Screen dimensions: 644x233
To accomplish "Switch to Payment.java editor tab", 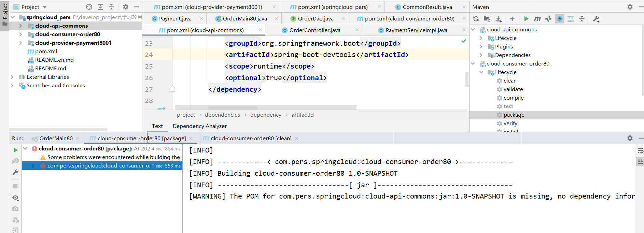I will click(x=175, y=18).
